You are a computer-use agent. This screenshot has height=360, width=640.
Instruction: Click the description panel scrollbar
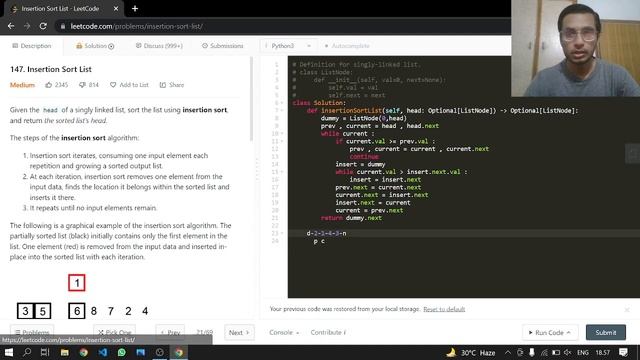click(x=251, y=100)
